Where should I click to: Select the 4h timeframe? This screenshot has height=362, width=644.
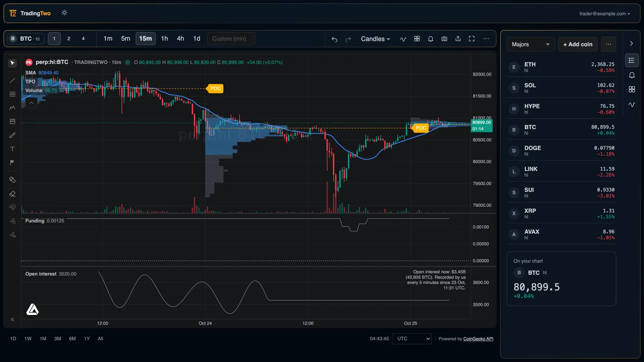point(180,39)
